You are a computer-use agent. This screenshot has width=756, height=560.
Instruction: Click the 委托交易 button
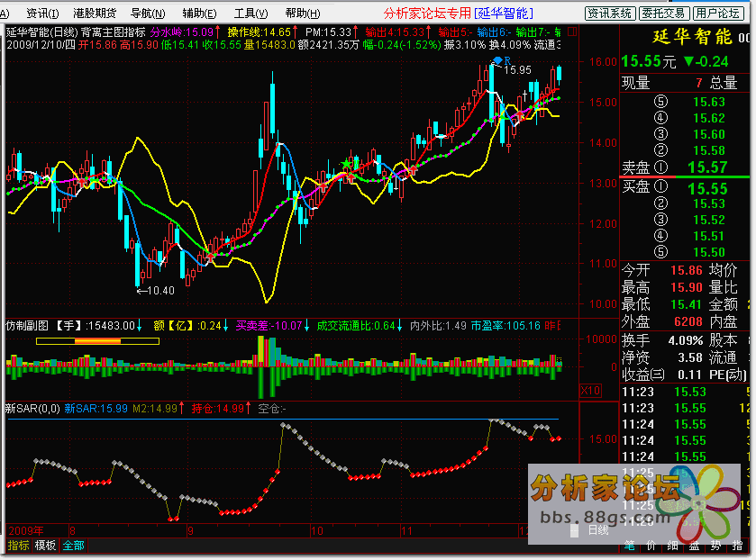click(663, 13)
